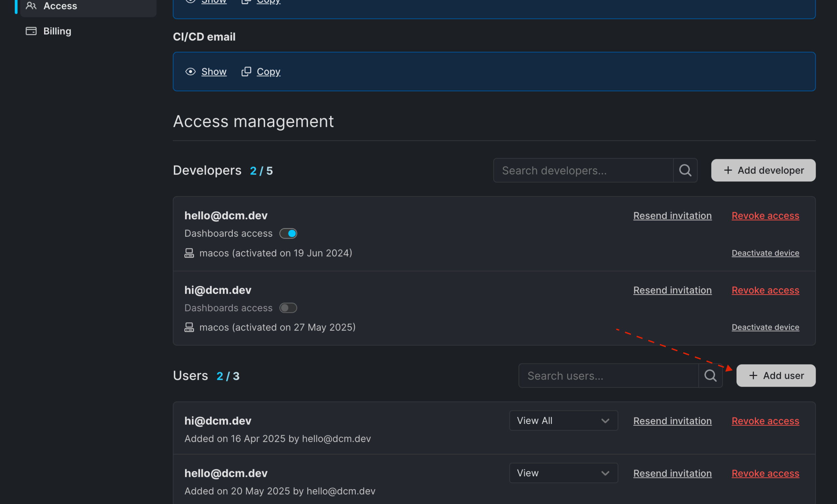
Task: Click the Add developer button
Action: click(763, 170)
